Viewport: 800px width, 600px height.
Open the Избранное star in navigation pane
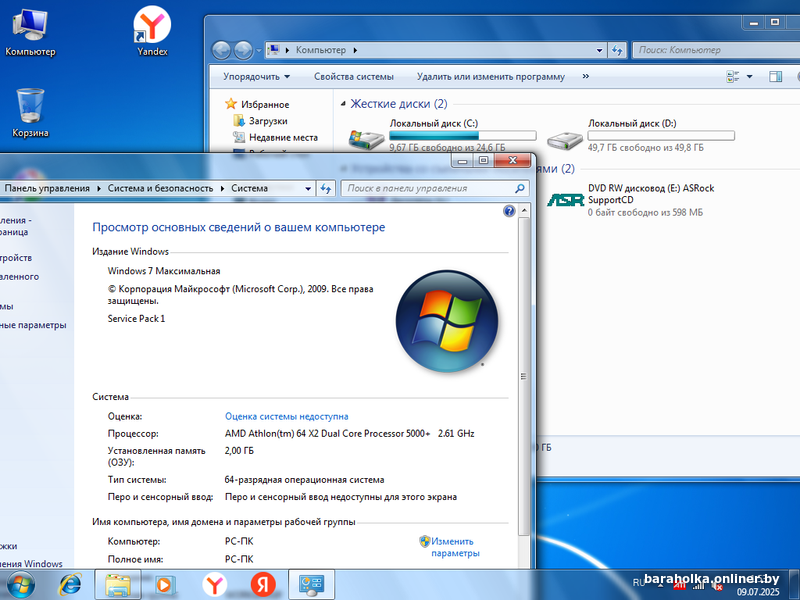point(231,104)
